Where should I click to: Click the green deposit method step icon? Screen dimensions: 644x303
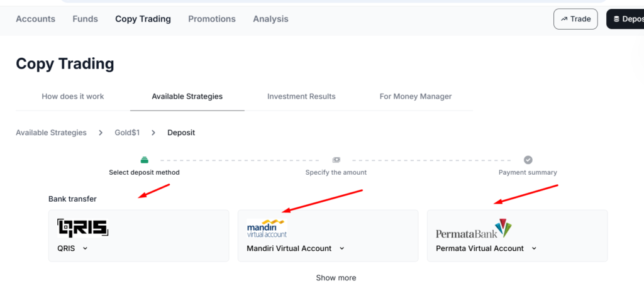(144, 160)
